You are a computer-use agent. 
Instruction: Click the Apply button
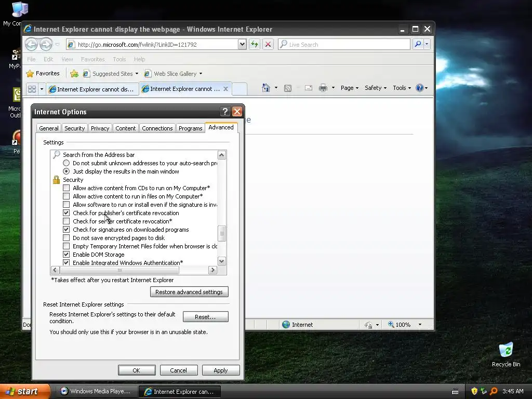[220, 370]
